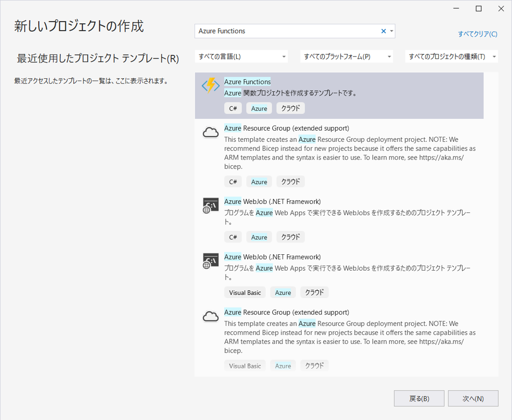
Task: Clear the search box with the X icon
Action: (384, 31)
